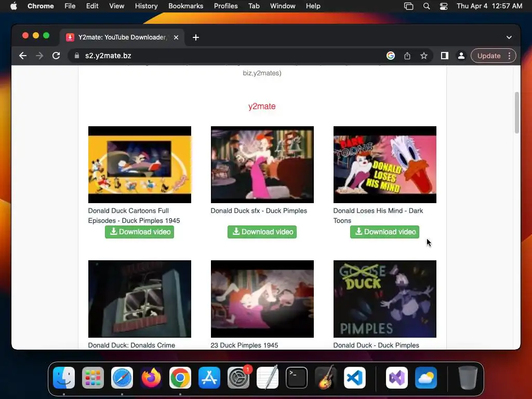Open the Edit menu
This screenshot has height=399, width=532.
[92, 6]
